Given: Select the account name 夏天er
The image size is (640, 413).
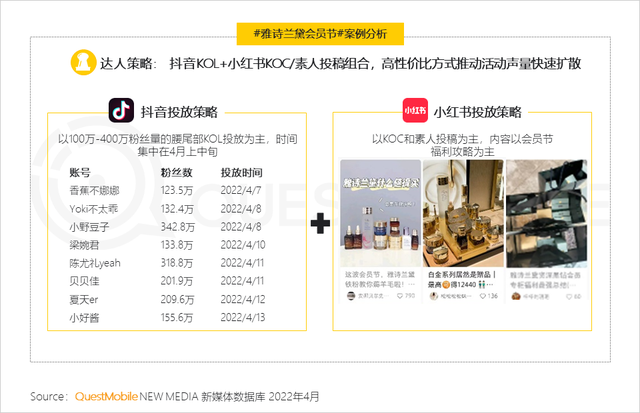Looking at the screenshot, I should click(84, 300).
